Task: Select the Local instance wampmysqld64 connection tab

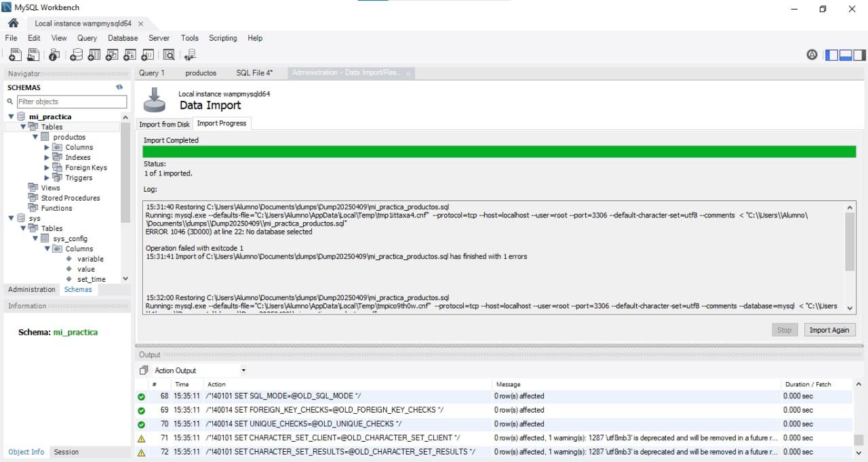Action: point(83,23)
